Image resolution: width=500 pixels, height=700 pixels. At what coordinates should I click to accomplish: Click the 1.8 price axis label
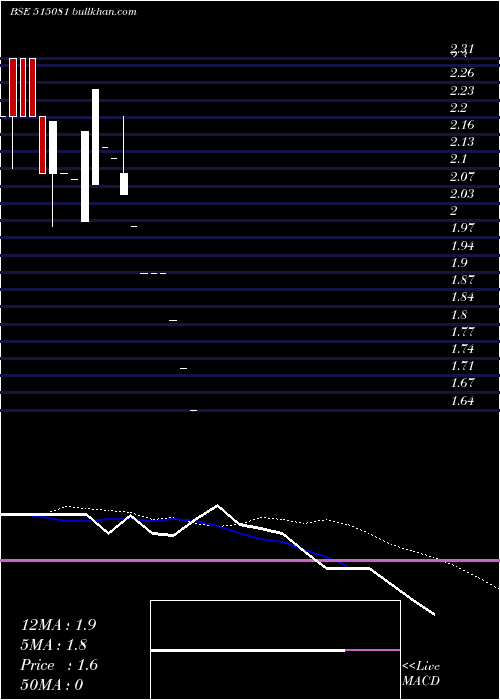pyautogui.click(x=458, y=315)
